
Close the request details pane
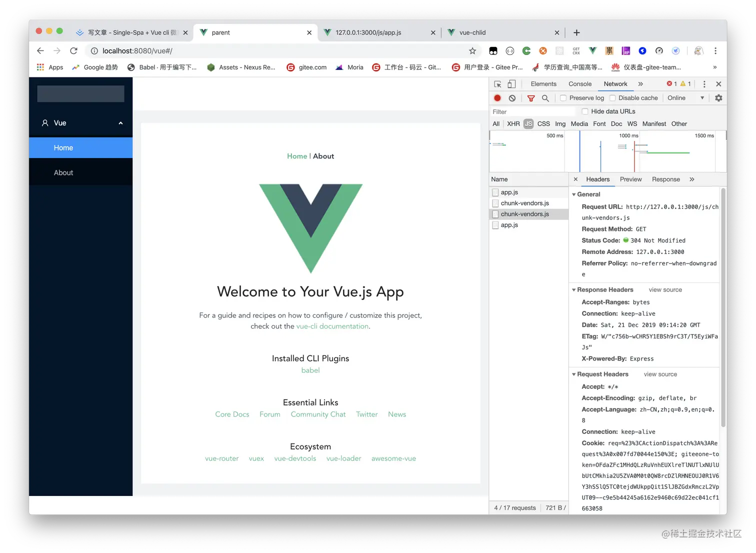click(575, 179)
